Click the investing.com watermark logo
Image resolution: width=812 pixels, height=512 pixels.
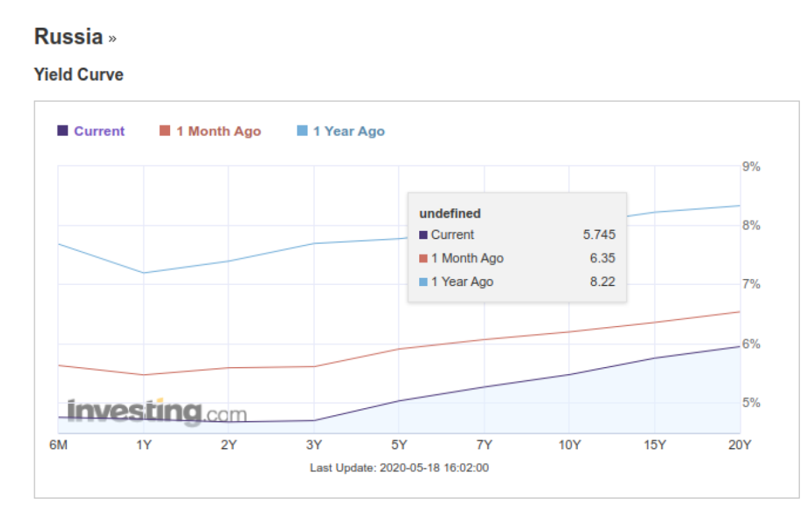pyautogui.click(x=156, y=411)
